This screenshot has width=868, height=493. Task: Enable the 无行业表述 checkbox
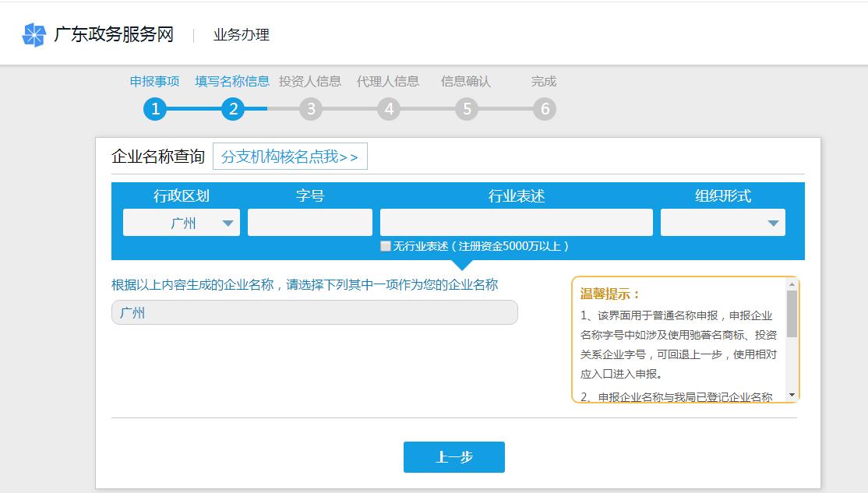(386, 246)
